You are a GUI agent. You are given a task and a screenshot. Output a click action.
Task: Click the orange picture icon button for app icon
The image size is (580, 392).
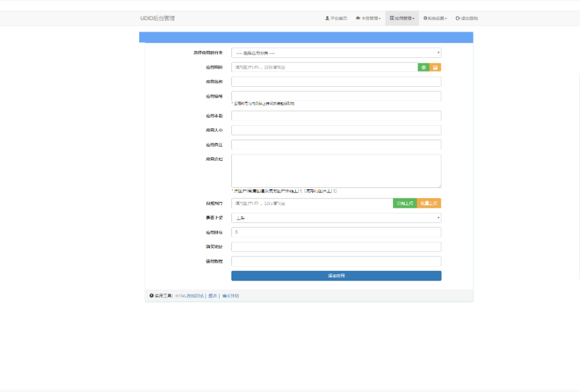436,67
